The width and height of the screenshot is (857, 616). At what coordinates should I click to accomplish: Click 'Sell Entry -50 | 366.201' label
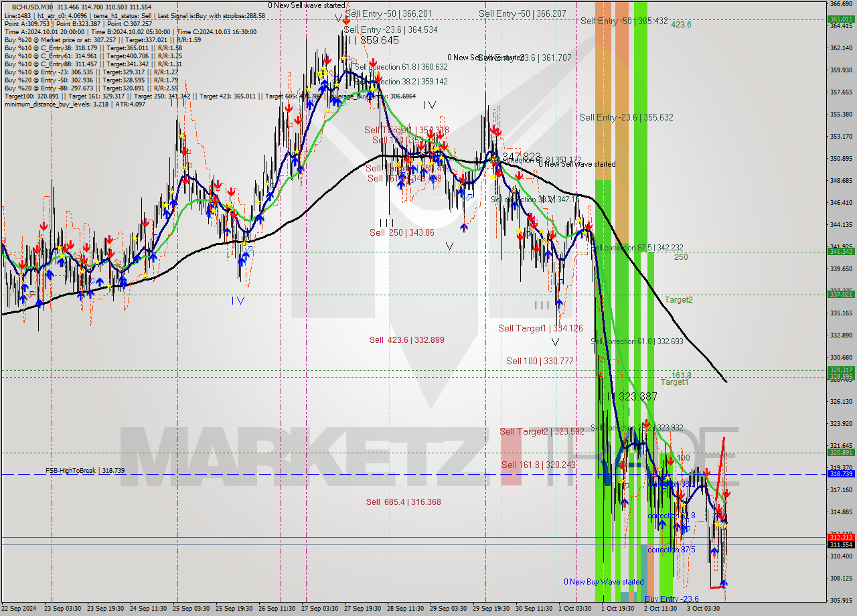point(388,13)
